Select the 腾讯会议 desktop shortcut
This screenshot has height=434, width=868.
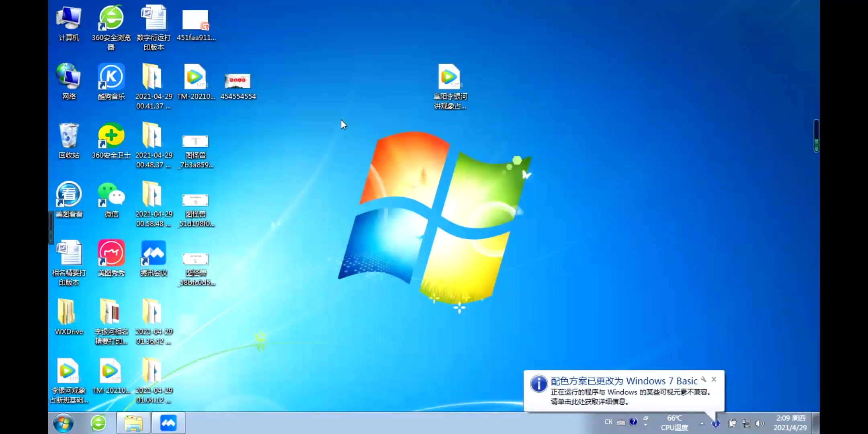(x=154, y=258)
